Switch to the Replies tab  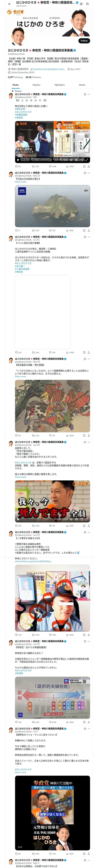pyautogui.click(x=36, y=85)
